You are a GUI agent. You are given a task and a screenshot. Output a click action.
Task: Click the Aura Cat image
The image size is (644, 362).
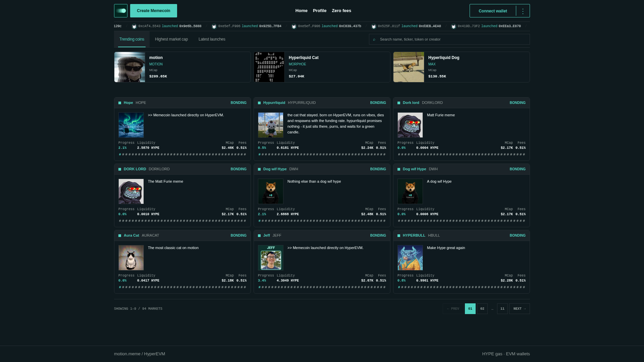click(131, 258)
